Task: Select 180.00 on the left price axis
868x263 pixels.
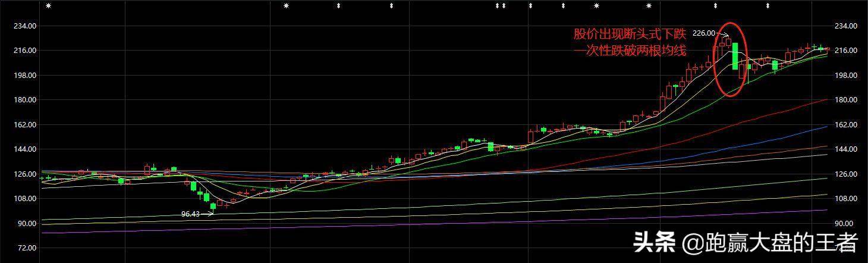Action: pos(25,100)
